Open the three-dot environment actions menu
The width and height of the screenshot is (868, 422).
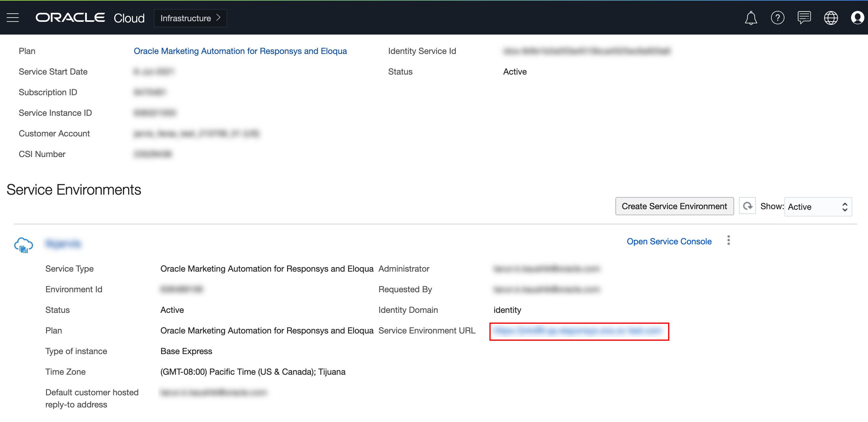728,240
